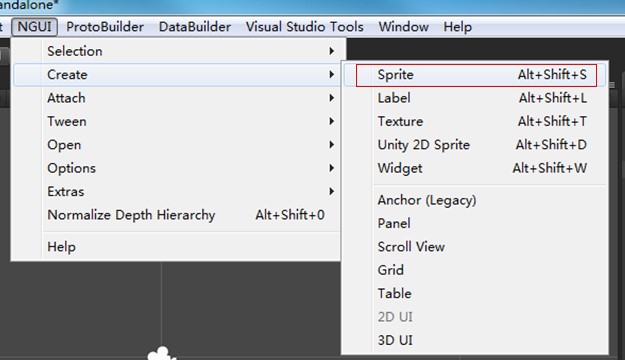Image resolution: width=625 pixels, height=360 pixels.
Task: Create a Scroll View
Action: [475, 247]
